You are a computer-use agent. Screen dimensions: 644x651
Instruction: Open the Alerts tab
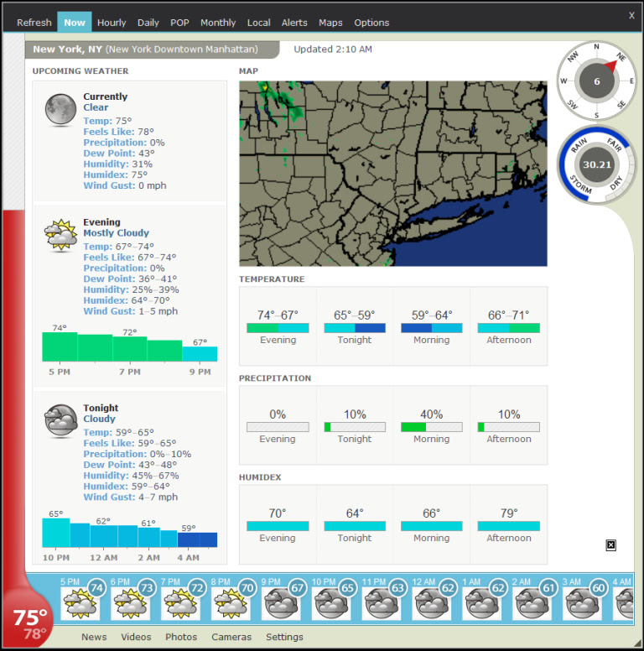[294, 23]
